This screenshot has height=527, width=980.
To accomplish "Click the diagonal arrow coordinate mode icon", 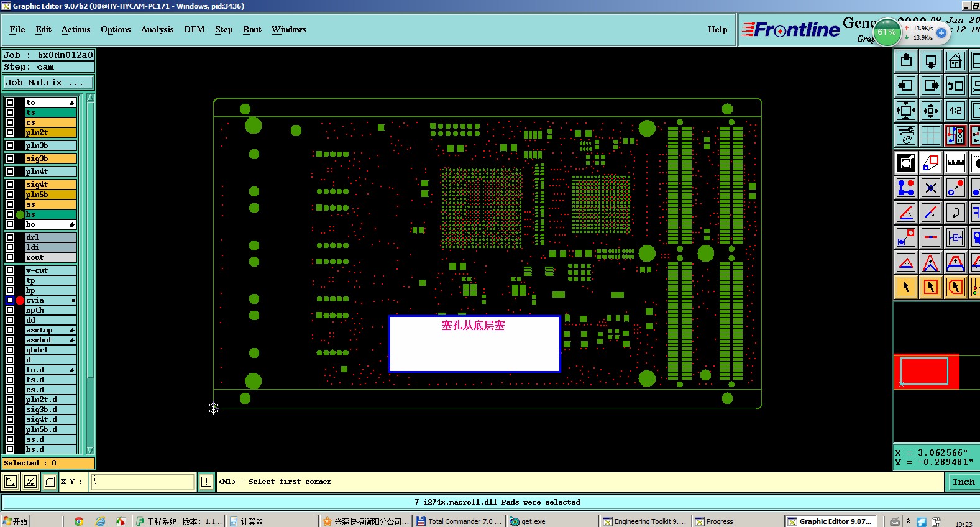I will click(x=11, y=482).
